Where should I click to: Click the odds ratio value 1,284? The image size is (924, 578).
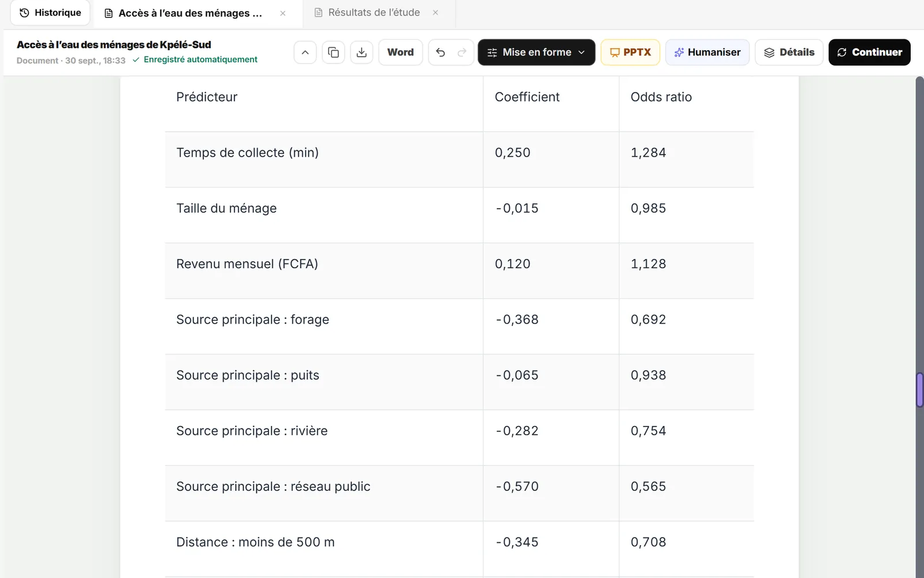tap(649, 153)
